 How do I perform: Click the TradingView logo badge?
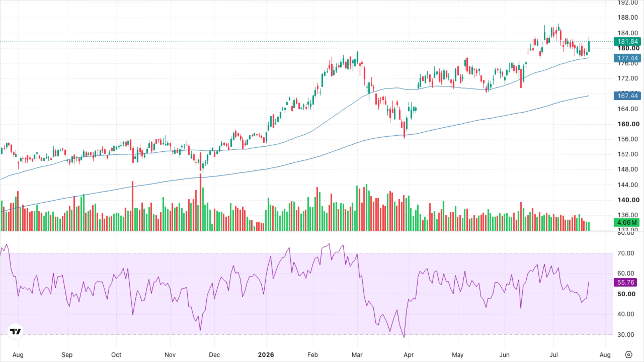coord(15,331)
